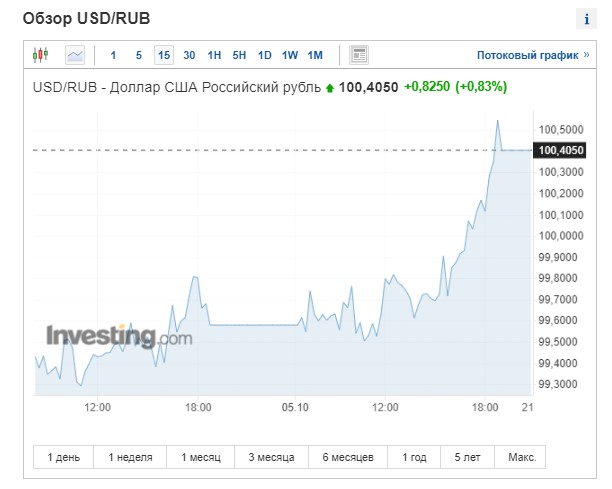
Task: Show the 1 неделя time range
Action: 130,457
